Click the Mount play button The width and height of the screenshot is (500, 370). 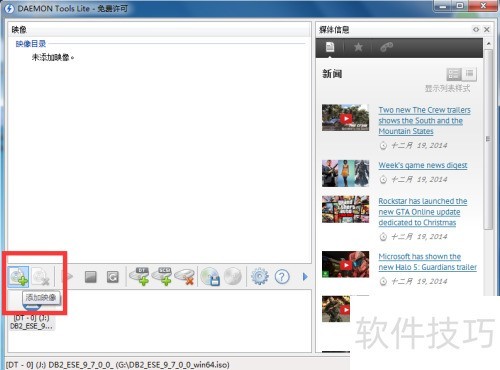pos(68,276)
